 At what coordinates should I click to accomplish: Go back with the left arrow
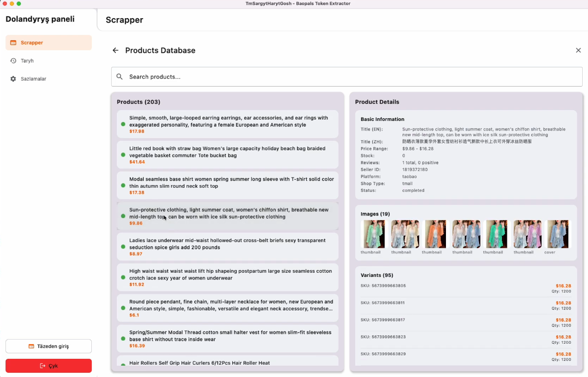coord(115,50)
